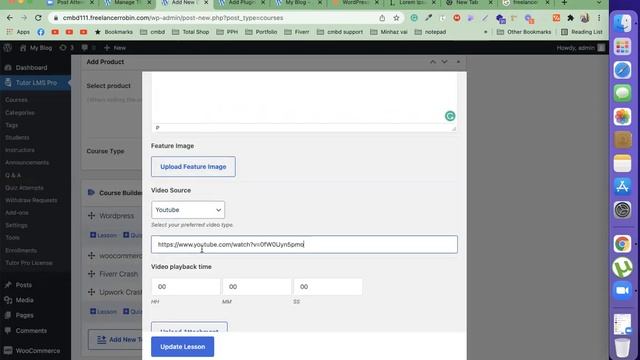Open Google Chrome from the dock
This screenshot has width=640, height=360.
point(622,244)
